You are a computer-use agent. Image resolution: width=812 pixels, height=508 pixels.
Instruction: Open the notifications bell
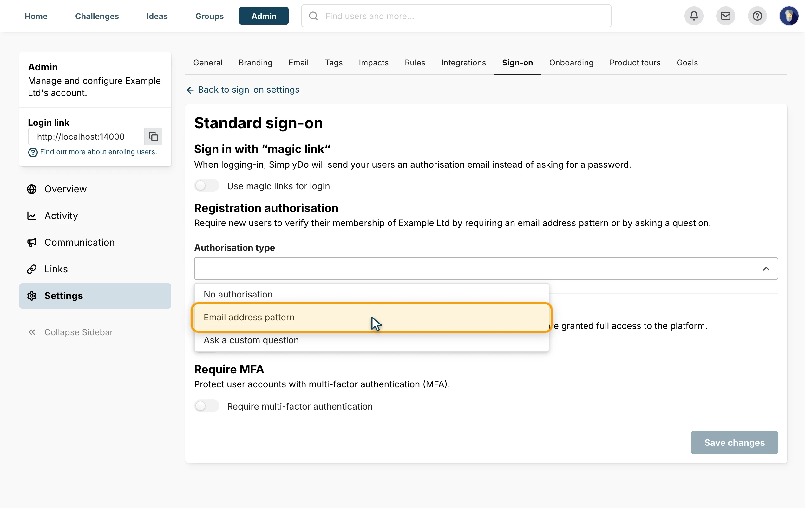[x=694, y=16]
